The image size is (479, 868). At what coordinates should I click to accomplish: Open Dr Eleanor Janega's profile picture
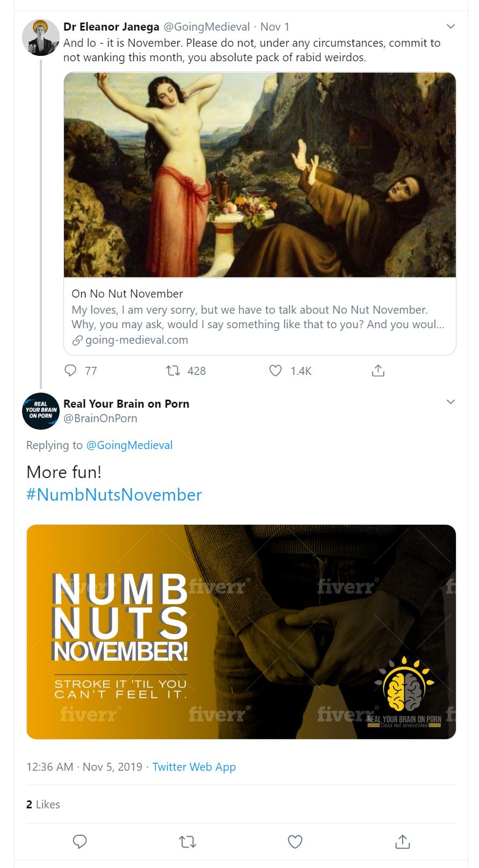[x=41, y=38]
